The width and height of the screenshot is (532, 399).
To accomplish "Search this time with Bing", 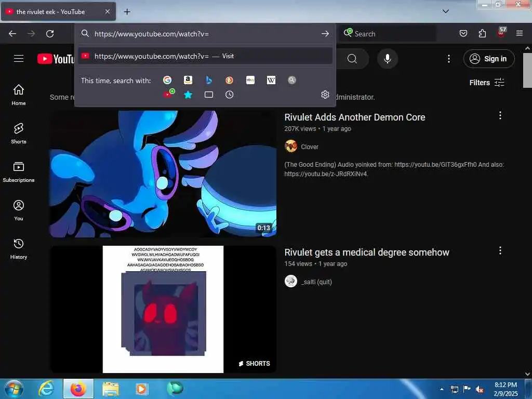I will coord(209,80).
